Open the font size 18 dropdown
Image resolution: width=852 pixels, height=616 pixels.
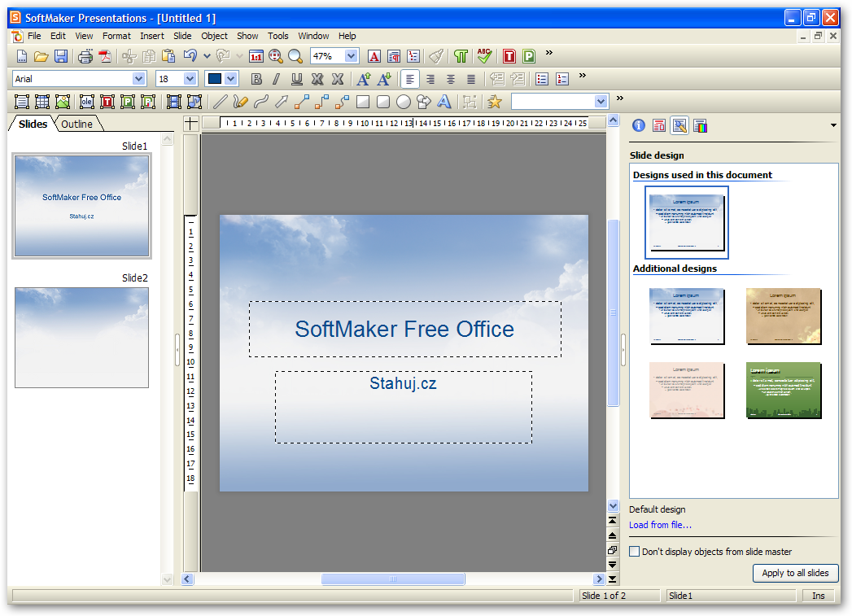click(190, 79)
